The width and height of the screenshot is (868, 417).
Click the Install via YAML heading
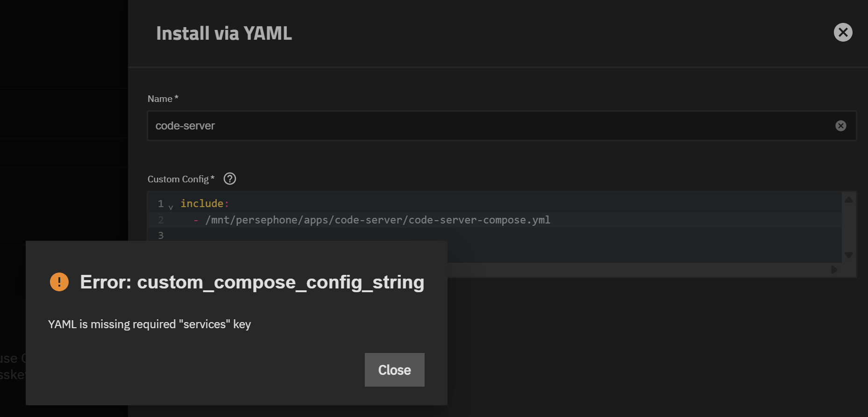pos(224,33)
